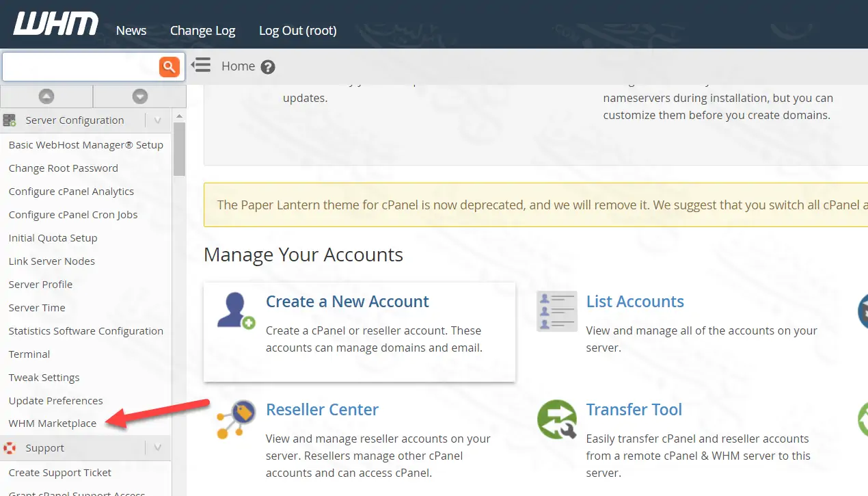Image resolution: width=868 pixels, height=496 pixels.
Task: Open help via the question mark icon
Action: (x=268, y=67)
